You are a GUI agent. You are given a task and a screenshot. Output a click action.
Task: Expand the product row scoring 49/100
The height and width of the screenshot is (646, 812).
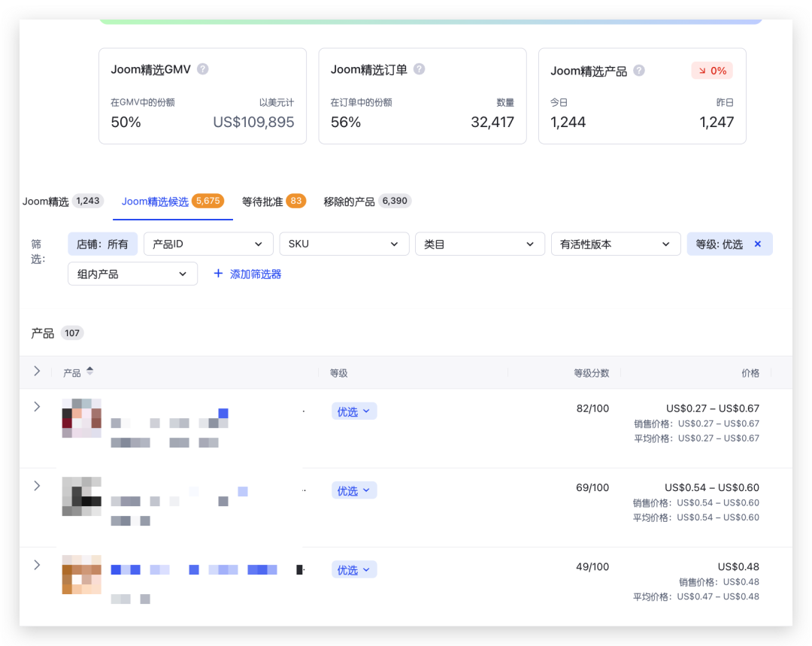click(x=37, y=566)
